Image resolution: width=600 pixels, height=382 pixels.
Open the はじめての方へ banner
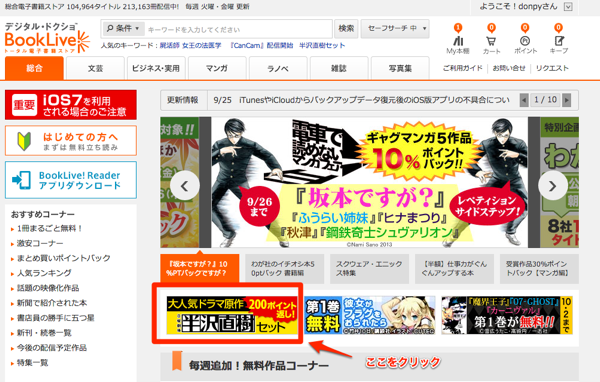click(71, 141)
